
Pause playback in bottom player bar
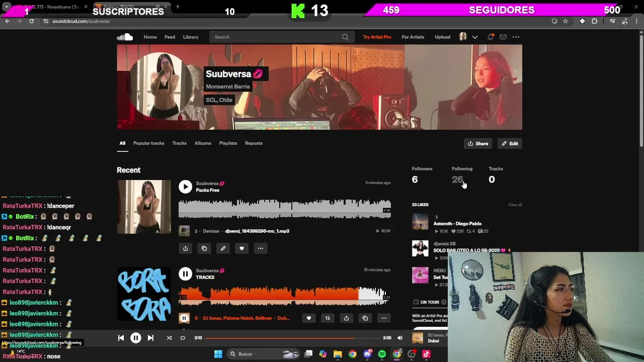[x=136, y=338]
